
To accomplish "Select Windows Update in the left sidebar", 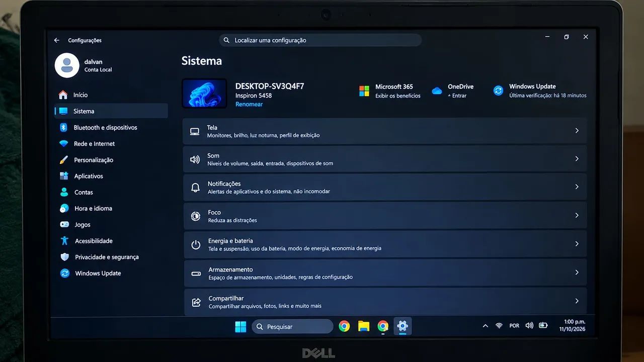I will [112, 274].
